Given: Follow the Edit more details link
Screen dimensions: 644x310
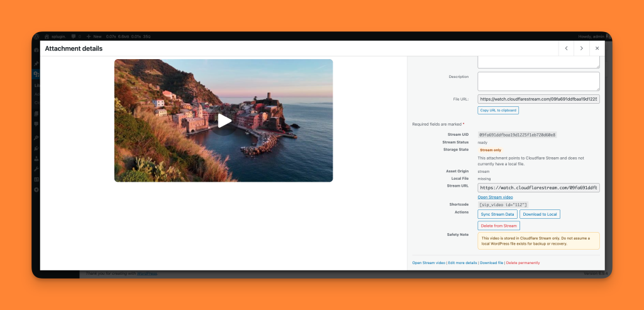Looking at the screenshot, I should [x=462, y=263].
